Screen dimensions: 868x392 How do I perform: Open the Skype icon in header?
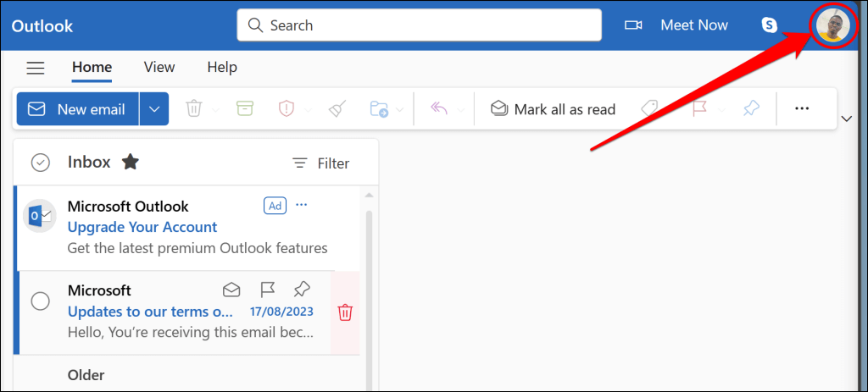(769, 25)
